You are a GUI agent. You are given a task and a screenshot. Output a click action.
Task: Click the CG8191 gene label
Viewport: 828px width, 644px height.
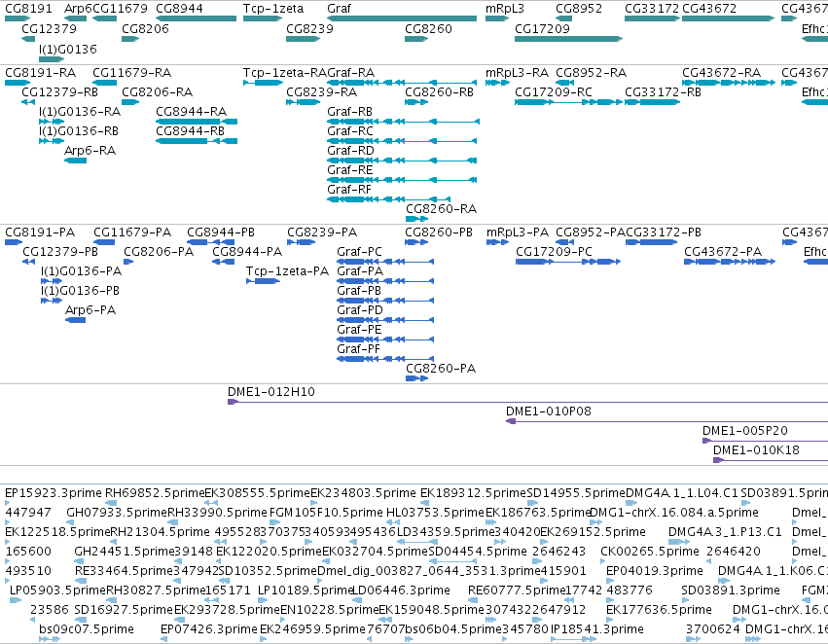[28, 9]
